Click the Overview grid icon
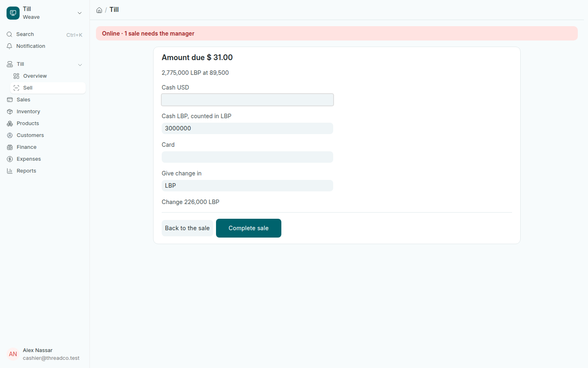The image size is (588, 368). [16, 76]
